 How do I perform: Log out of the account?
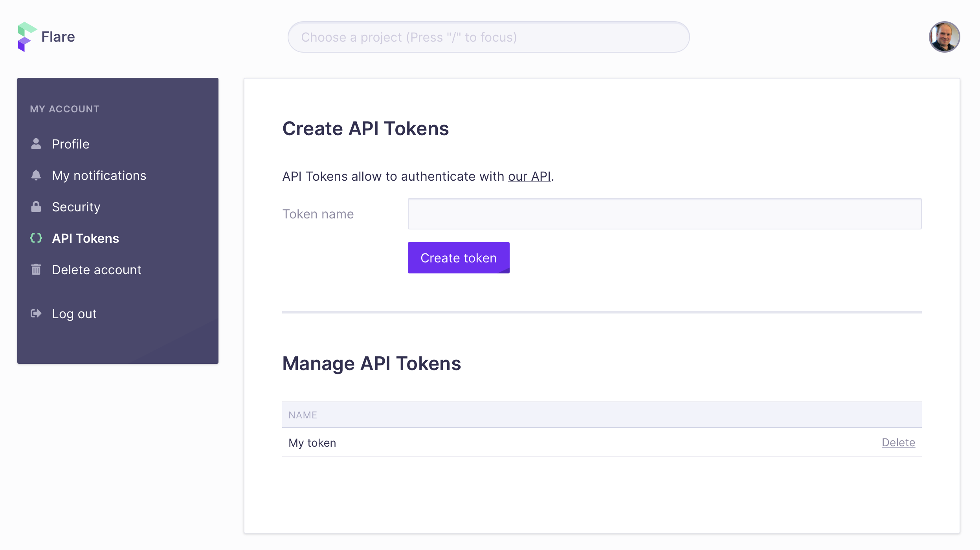point(74,314)
